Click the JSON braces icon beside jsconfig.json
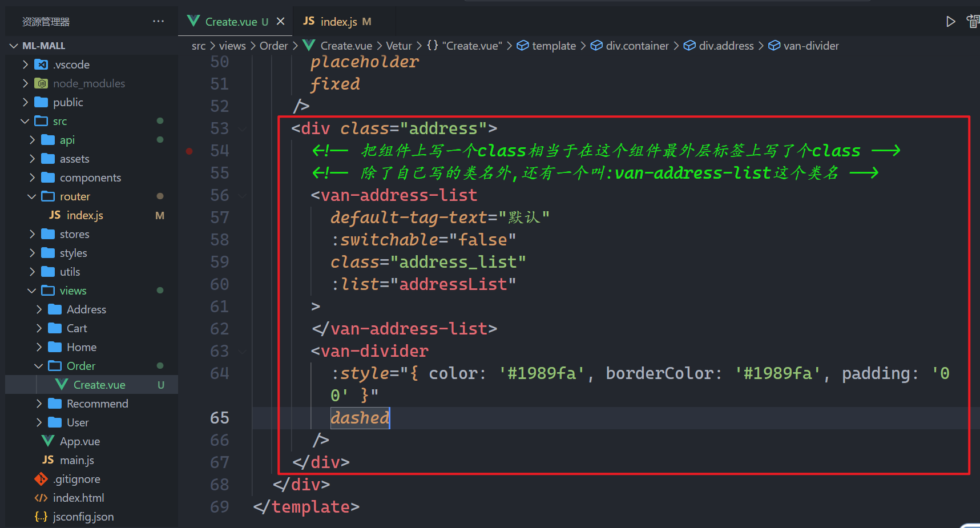Viewport: 980px width, 528px height. tap(41, 517)
